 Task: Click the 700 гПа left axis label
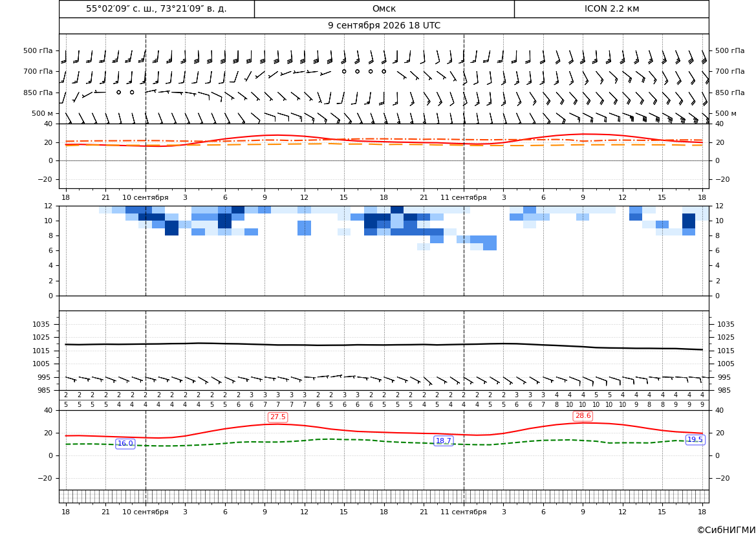(38, 71)
